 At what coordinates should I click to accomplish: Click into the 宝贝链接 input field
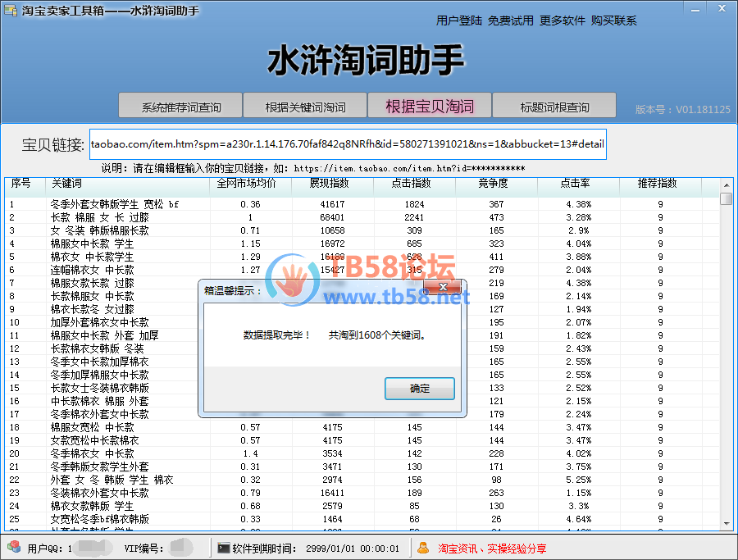(348, 144)
